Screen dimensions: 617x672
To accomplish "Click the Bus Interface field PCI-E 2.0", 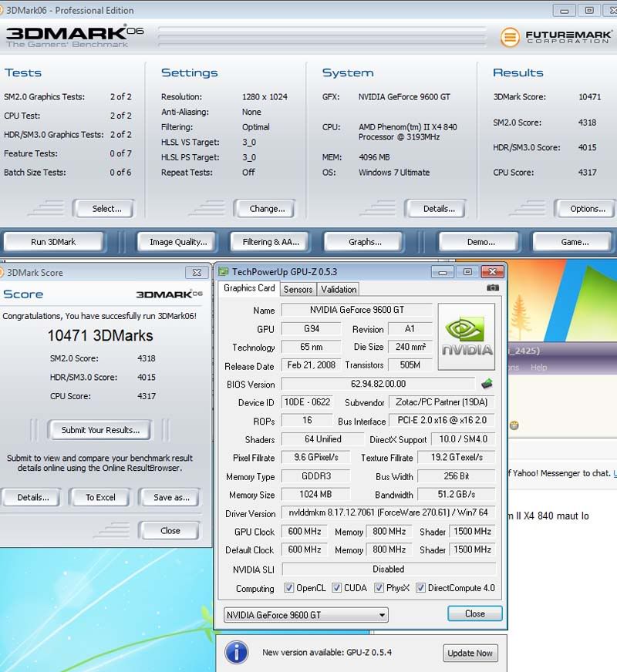I will pyautogui.click(x=442, y=420).
